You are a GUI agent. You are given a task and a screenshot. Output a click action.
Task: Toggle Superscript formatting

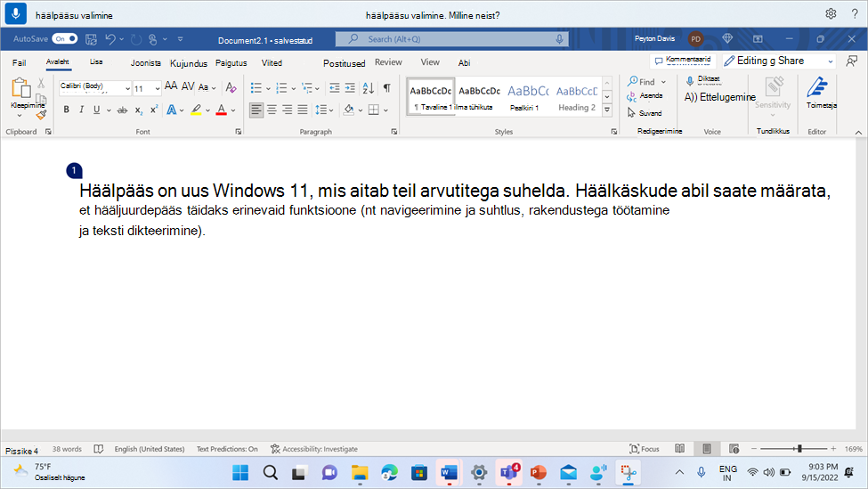point(154,110)
